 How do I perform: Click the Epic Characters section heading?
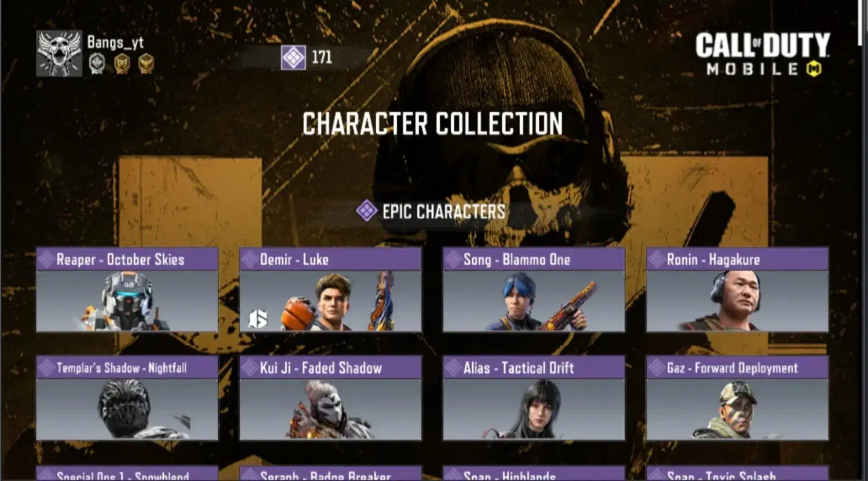point(443,212)
